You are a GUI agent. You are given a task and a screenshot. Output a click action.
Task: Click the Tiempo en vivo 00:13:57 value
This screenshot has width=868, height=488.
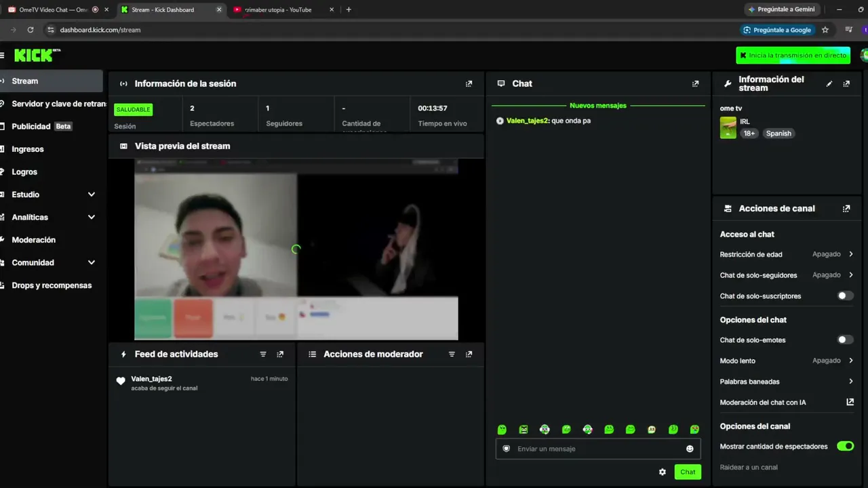coord(433,108)
